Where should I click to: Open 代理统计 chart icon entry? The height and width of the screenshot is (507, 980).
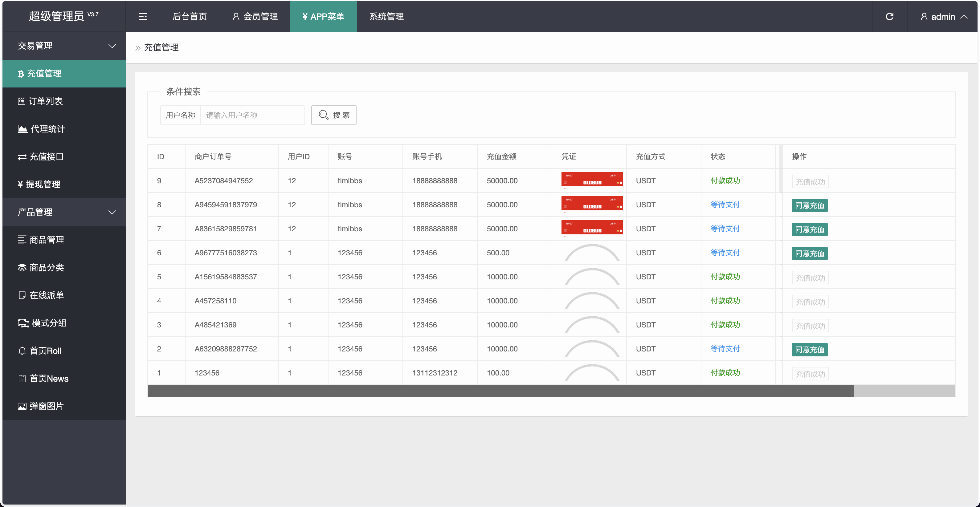[x=22, y=129]
